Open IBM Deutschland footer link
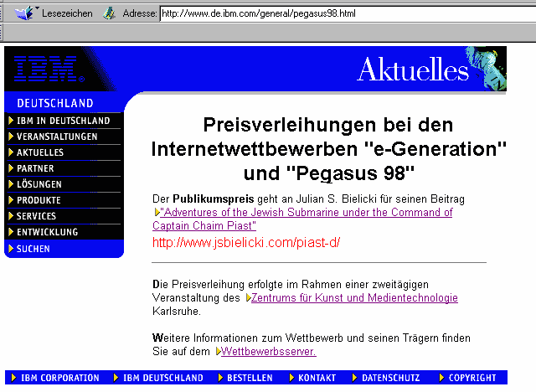This screenshot has width=536, height=392. (163, 378)
